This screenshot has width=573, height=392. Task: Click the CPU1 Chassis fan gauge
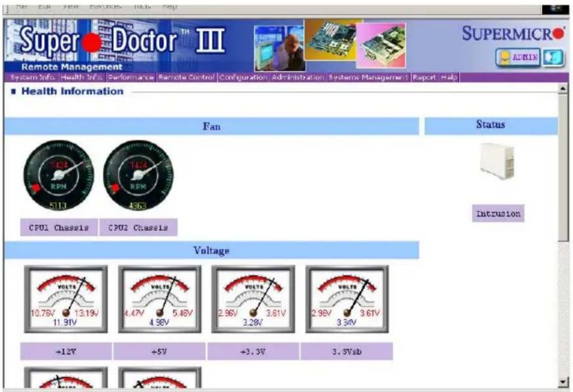(58, 175)
